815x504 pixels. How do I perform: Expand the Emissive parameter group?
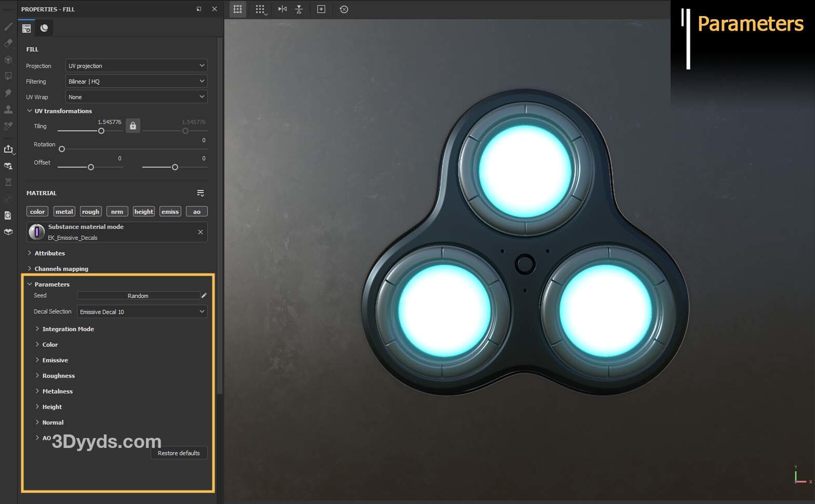pyautogui.click(x=55, y=360)
